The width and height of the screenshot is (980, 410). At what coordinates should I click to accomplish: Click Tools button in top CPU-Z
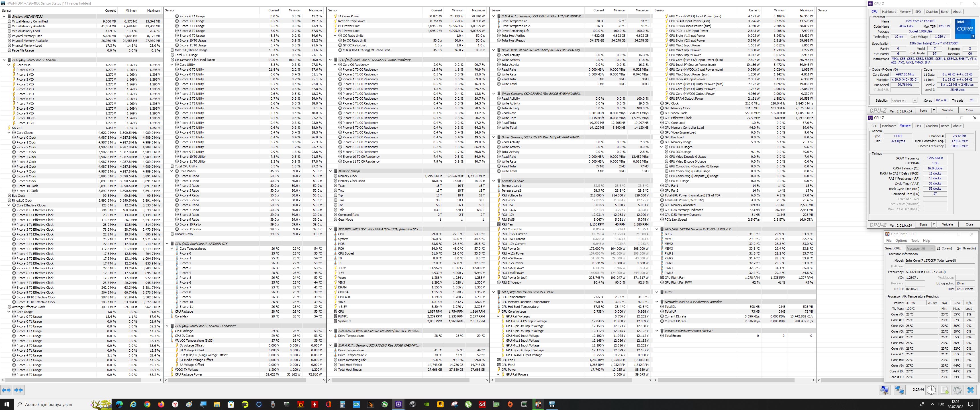(x=923, y=110)
